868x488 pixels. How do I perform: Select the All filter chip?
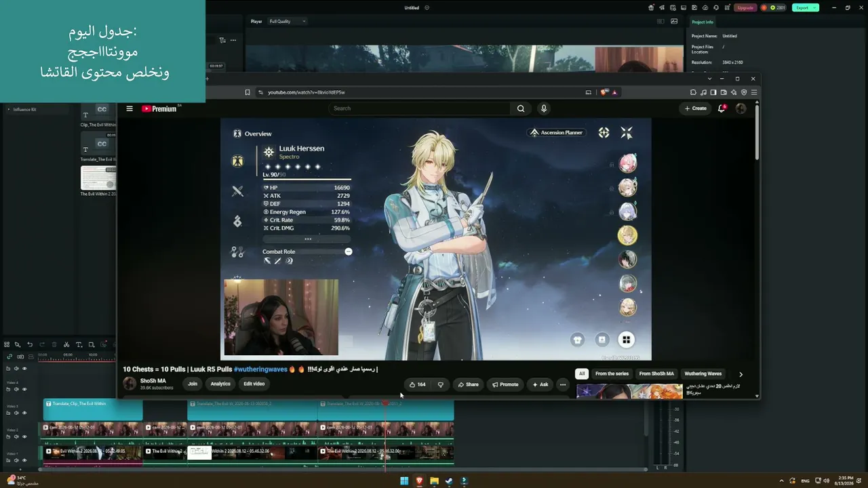(581, 373)
